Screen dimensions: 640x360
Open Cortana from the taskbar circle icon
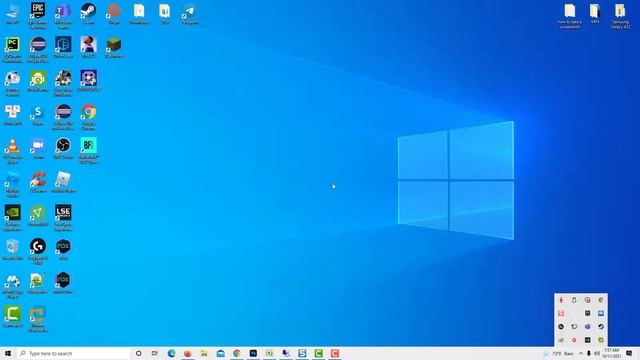click(x=138, y=353)
